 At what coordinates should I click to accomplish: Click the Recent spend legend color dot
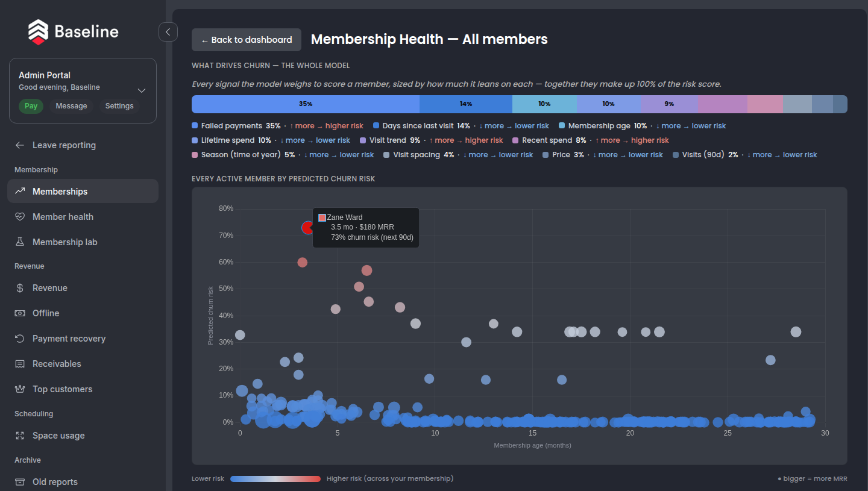515,140
